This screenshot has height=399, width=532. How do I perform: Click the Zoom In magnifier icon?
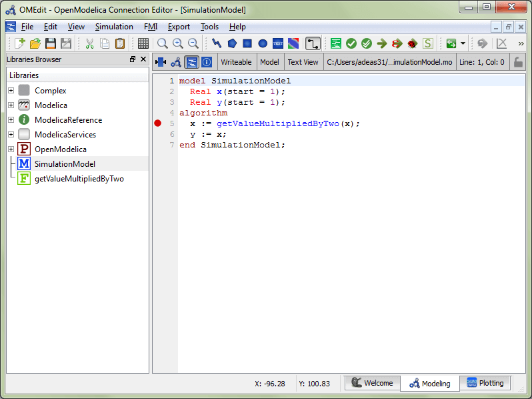(178, 43)
